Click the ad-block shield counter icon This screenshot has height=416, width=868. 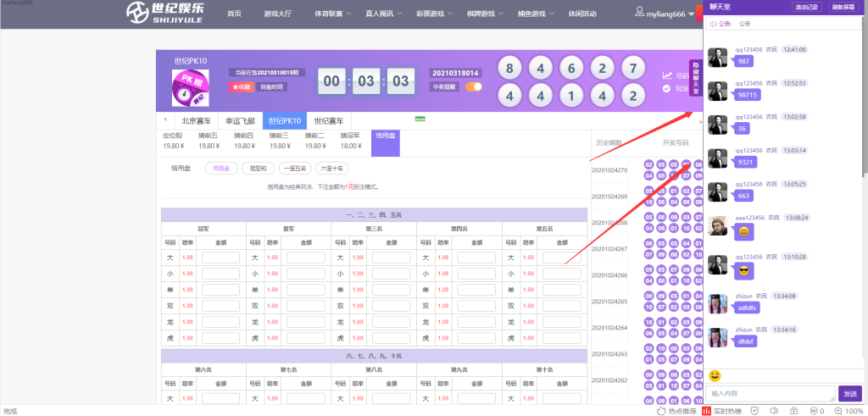[x=813, y=410]
